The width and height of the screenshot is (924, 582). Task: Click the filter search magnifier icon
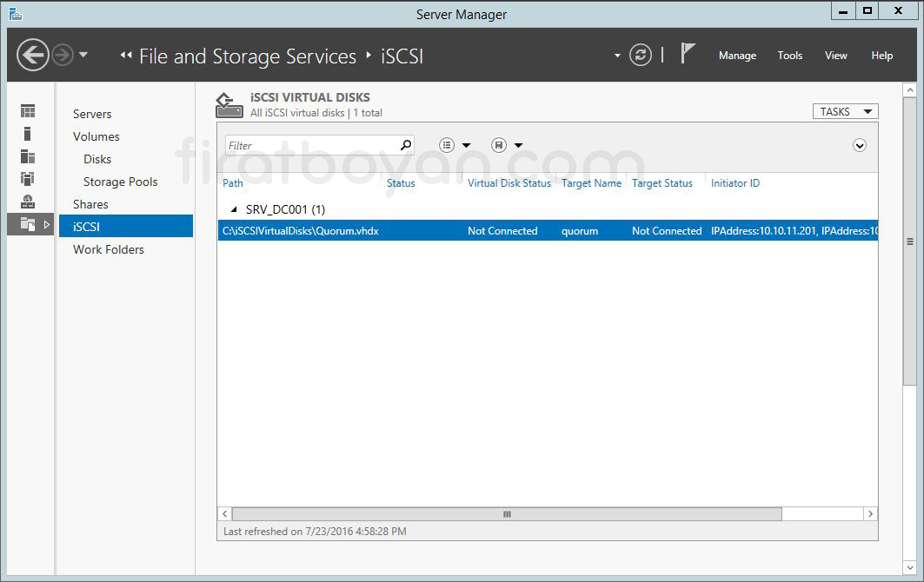click(406, 145)
